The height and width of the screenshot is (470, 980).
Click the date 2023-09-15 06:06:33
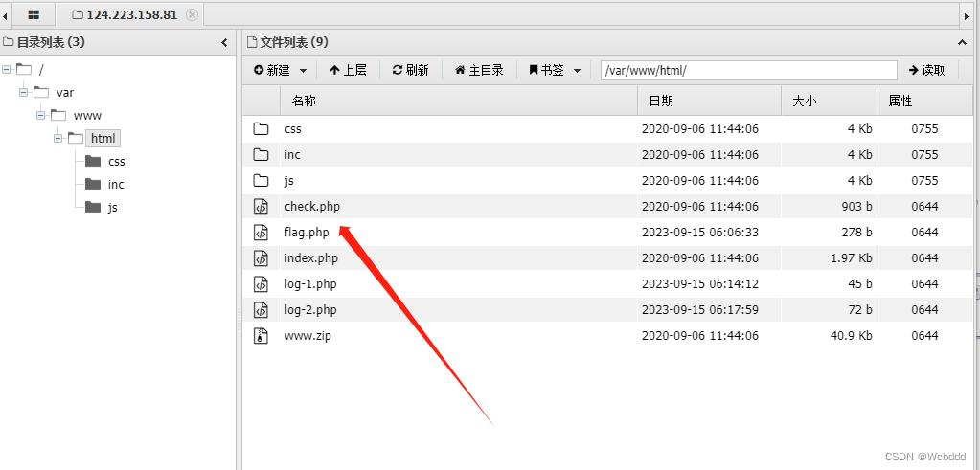pyautogui.click(x=700, y=233)
